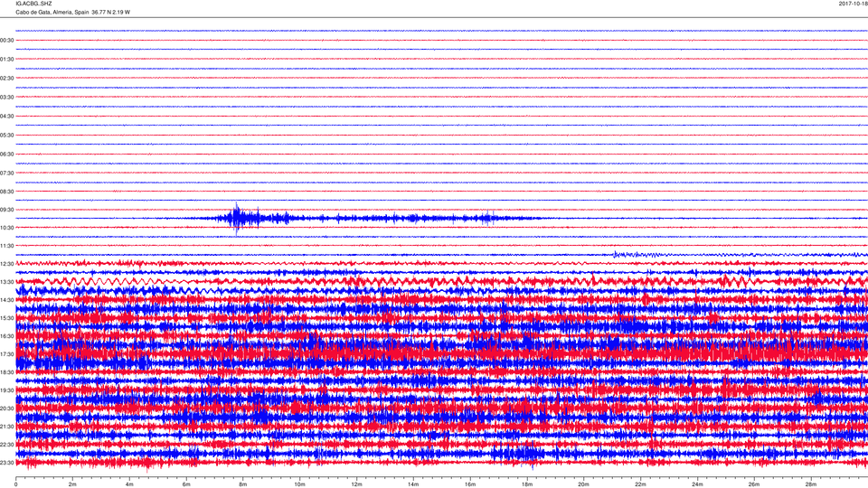This screenshot has height=488, width=868.
Task: Click the '20m' tick label on the axis
Action: 583,484
